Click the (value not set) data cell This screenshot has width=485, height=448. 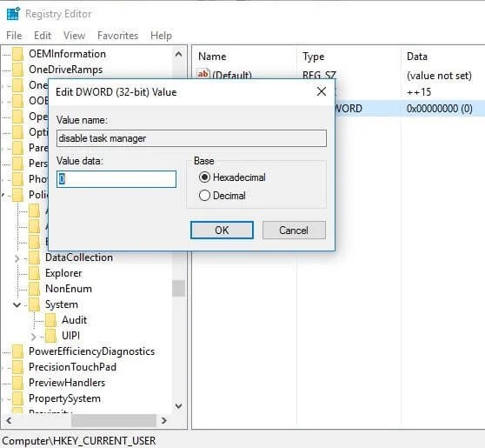[439, 76]
